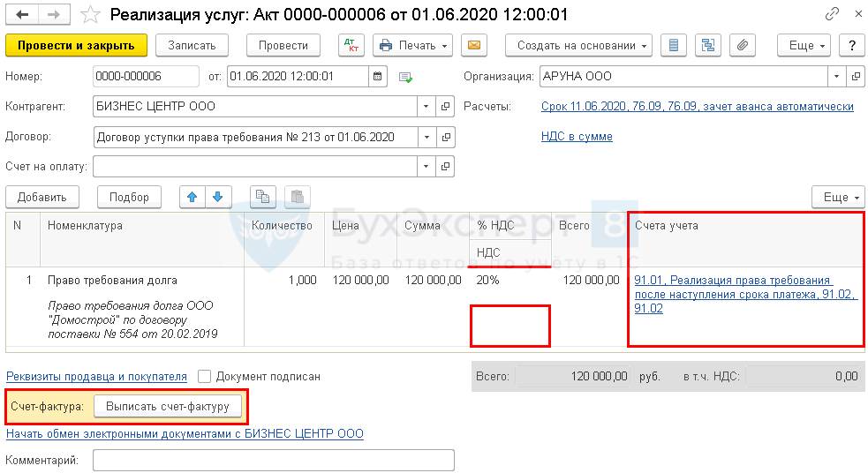Viewport: 868px width, 473px height.
Task: Click Контрагент field БИЗНЕС ЦЕНТР ООО
Action: [x=255, y=106]
